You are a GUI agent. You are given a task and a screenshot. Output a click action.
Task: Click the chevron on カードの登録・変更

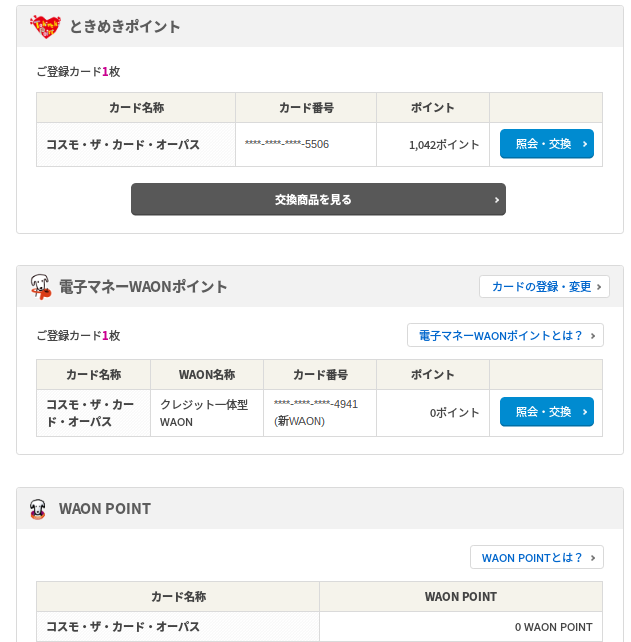click(599, 287)
